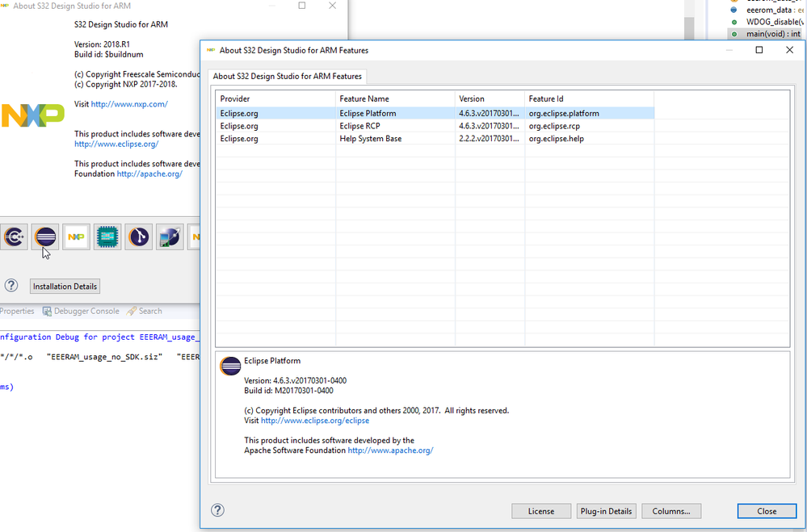Click the editor vertical scrollbar behind dialogs

point(689,20)
